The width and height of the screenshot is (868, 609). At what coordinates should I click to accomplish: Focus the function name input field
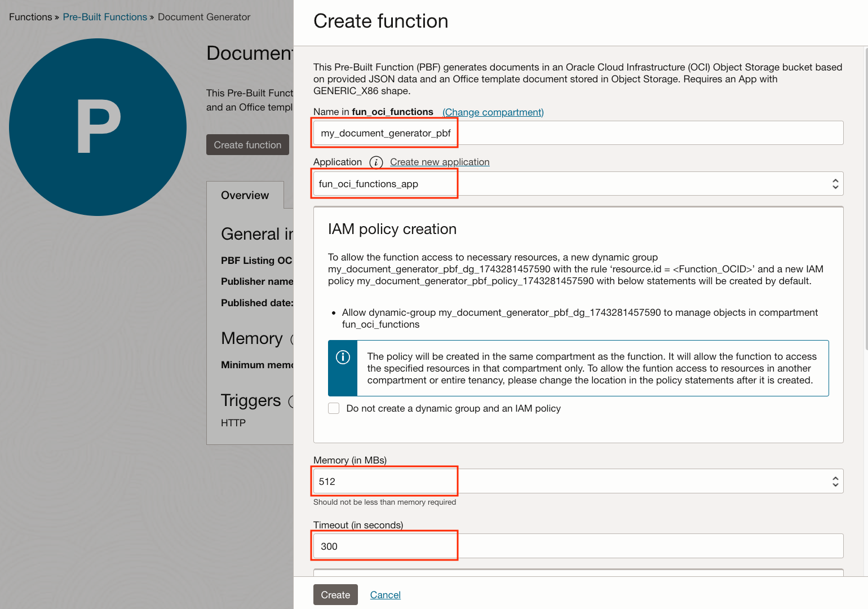point(578,133)
